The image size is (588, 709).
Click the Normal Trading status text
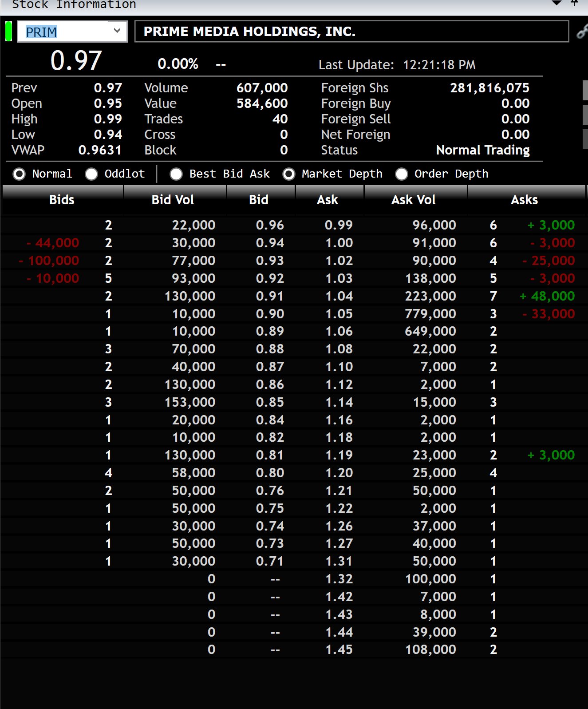(483, 150)
